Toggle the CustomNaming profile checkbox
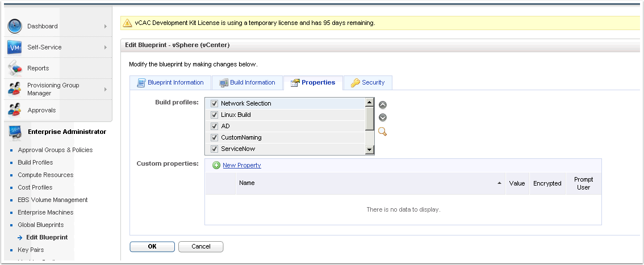This screenshot has width=644, height=265. point(214,137)
